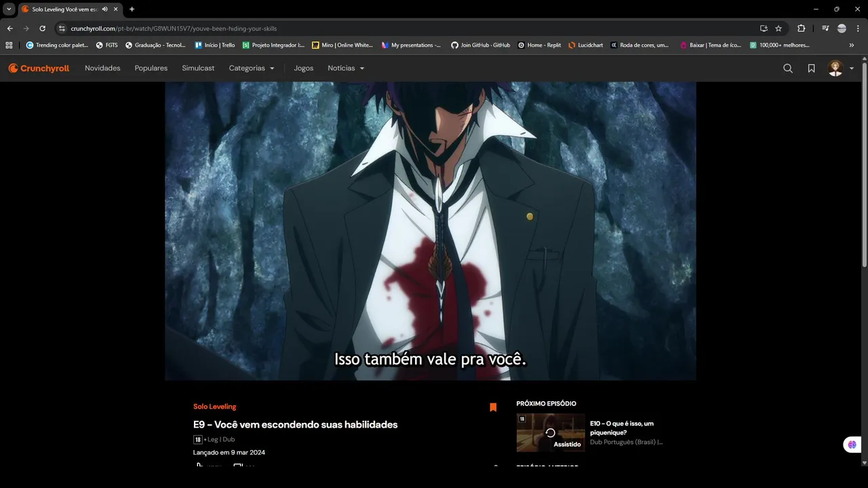Open the Baixar | Tema de ícones bookmark
This screenshot has width=868, height=488.
(x=711, y=45)
